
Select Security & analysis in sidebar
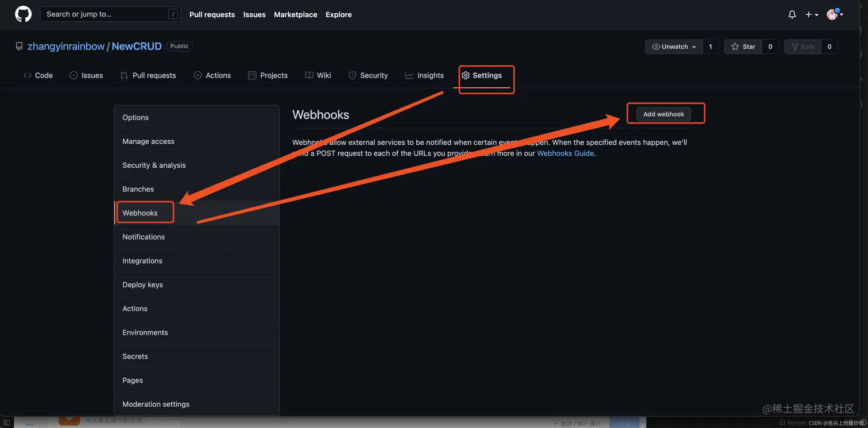tap(197, 165)
